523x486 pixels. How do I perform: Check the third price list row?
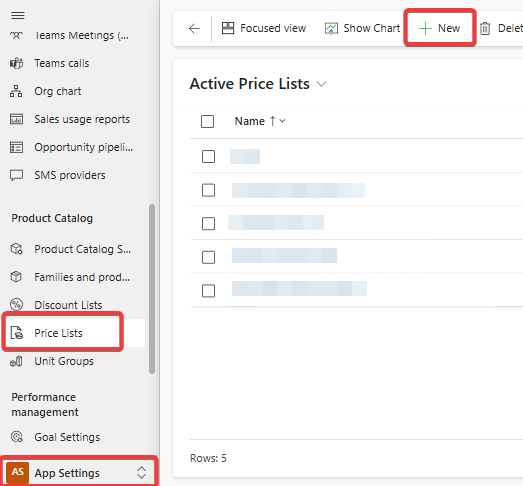pyautogui.click(x=208, y=223)
